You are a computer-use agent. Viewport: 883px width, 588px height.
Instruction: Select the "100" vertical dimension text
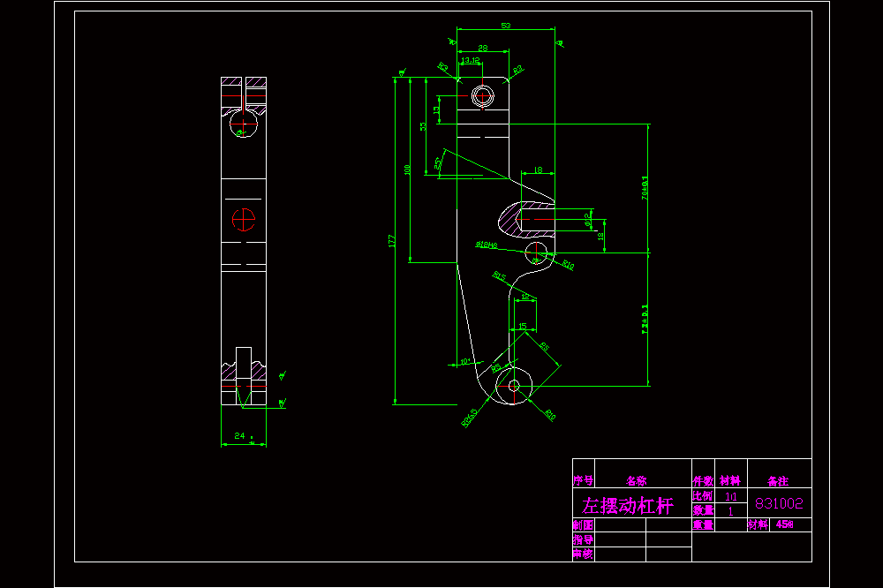407,170
